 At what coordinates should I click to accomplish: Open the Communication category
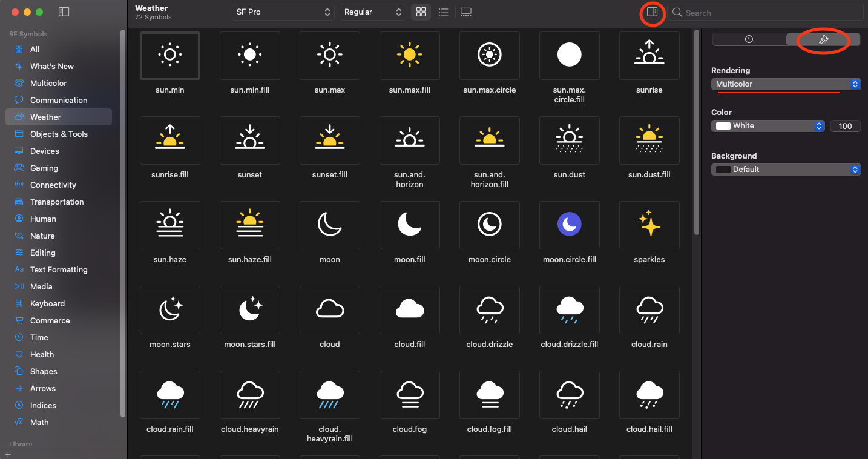[59, 100]
